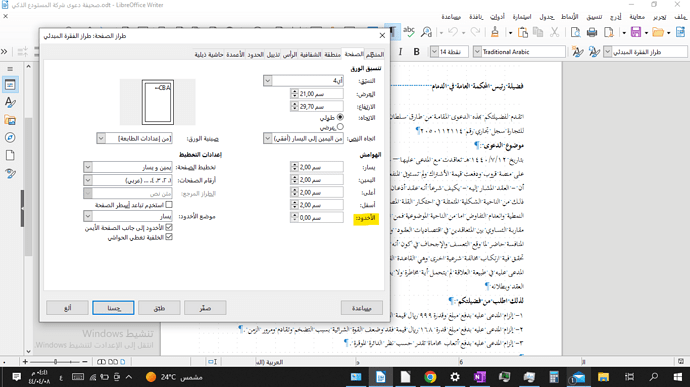Click the Bold B icon
Image resolution: width=690 pixels, height=387 pixels.
click(416, 52)
